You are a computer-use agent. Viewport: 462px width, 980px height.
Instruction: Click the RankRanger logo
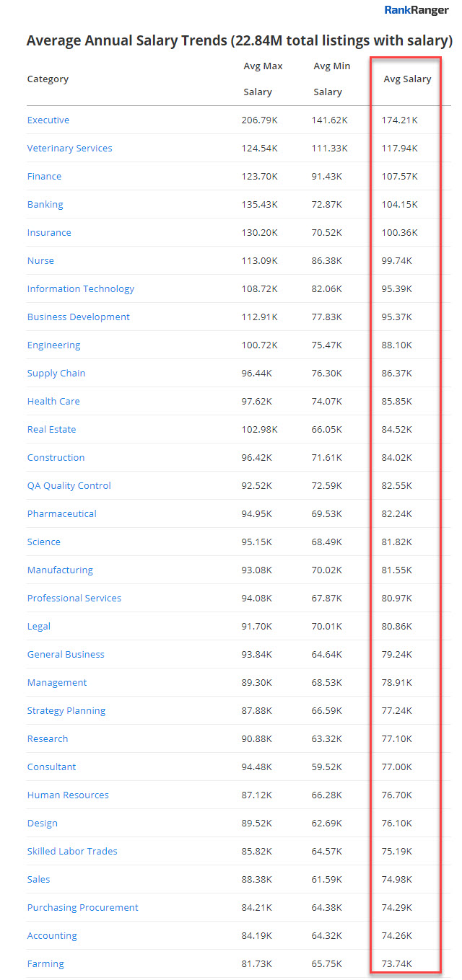point(416,10)
